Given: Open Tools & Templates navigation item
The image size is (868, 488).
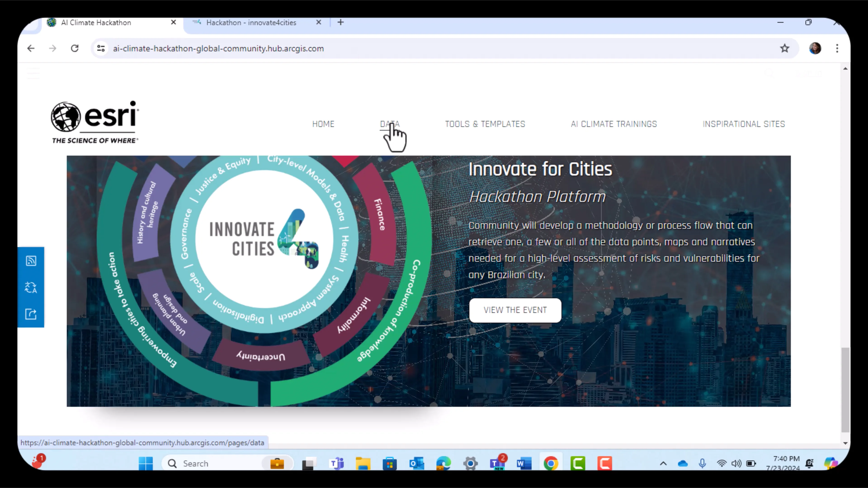Looking at the screenshot, I should tap(485, 124).
